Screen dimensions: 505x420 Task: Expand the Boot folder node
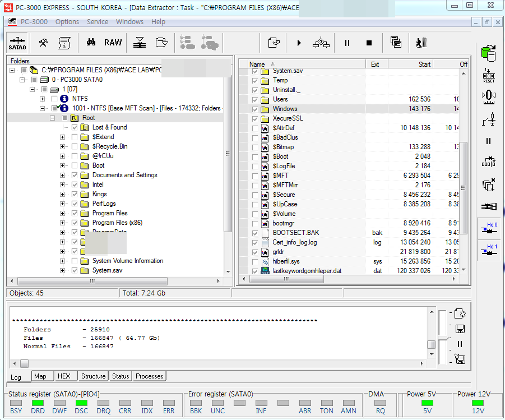[x=62, y=165]
